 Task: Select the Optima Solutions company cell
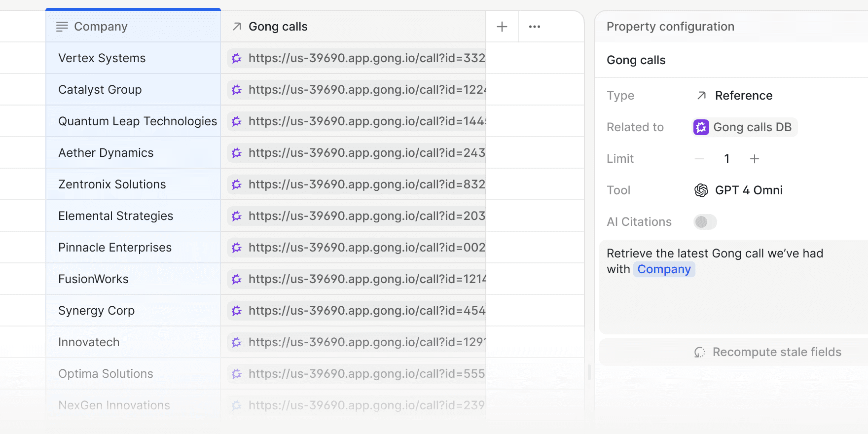(133, 374)
